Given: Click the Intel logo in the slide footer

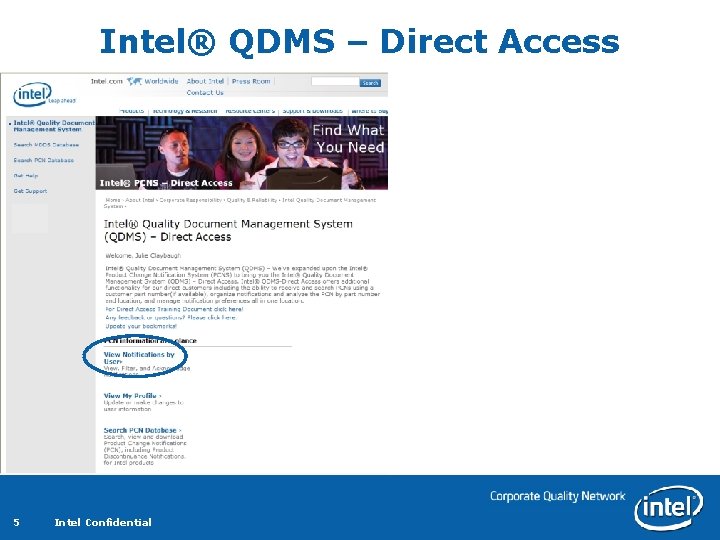Looking at the screenshot, I should point(669,507).
